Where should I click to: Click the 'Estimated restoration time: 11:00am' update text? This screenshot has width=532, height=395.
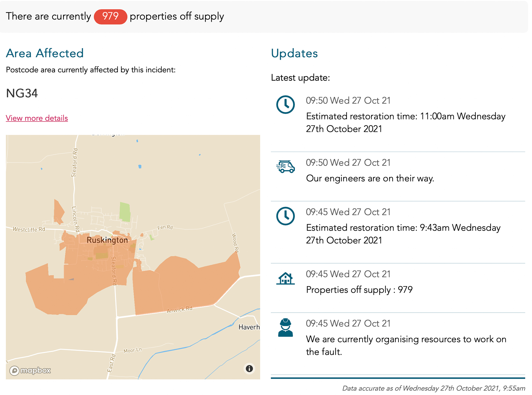pyautogui.click(x=406, y=122)
